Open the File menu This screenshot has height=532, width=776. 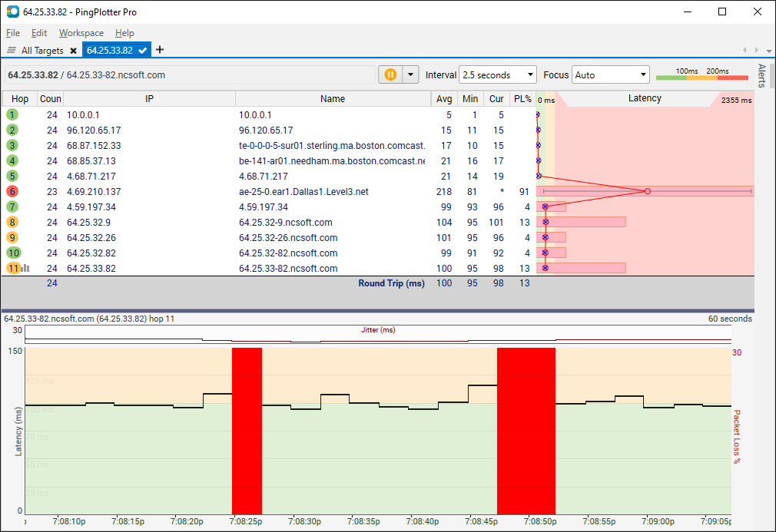[x=13, y=33]
